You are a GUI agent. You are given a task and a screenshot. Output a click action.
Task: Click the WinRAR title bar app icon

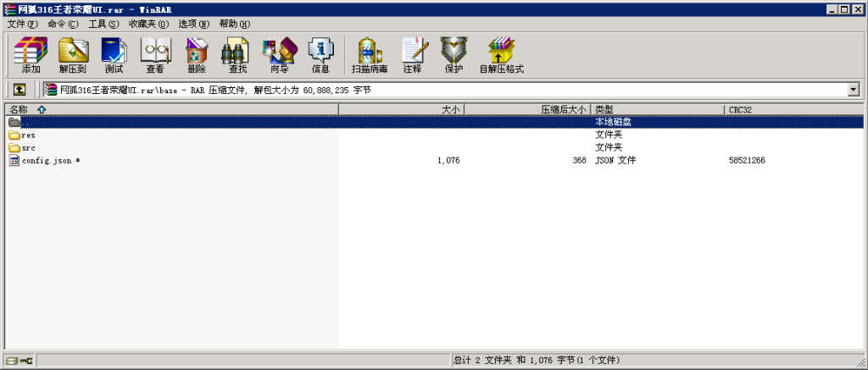[10, 9]
